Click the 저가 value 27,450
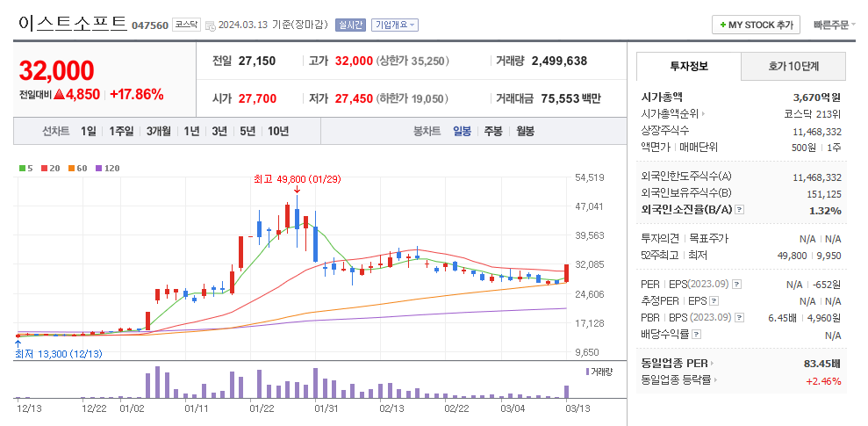The image size is (868, 426). click(354, 98)
